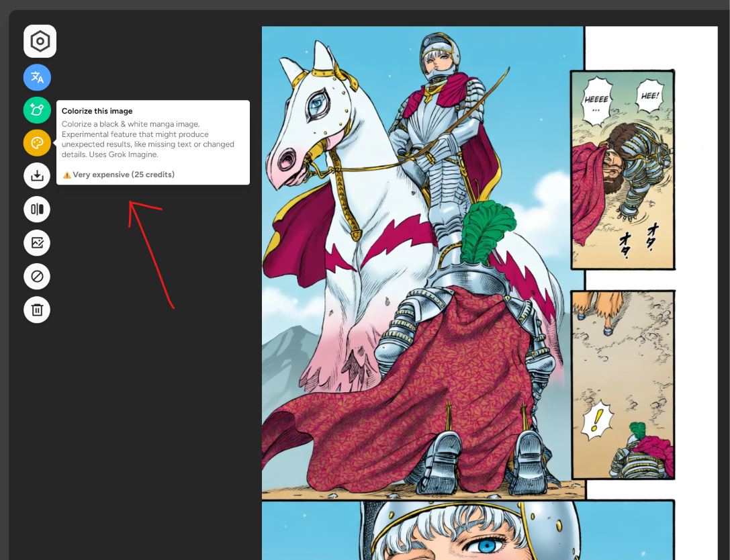Click the hexagon app logo button
Screen dimensions: 730x560
40,42
